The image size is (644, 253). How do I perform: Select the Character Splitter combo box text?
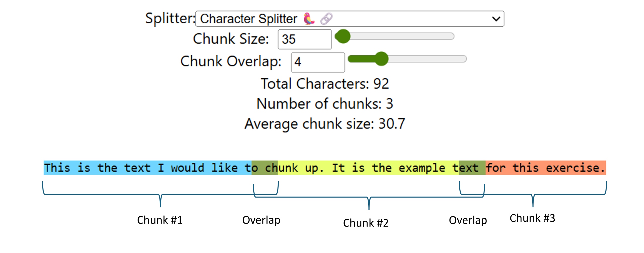click(248, 19)
